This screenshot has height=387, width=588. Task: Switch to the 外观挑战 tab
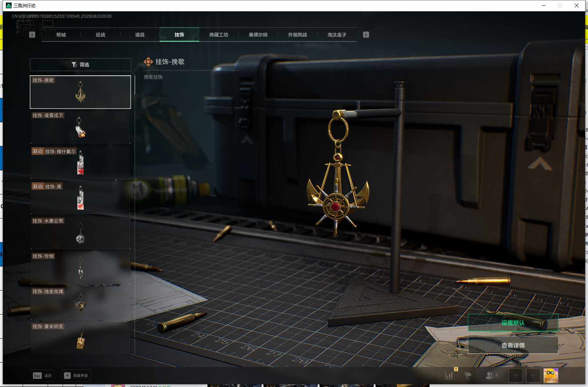[x=297, y=35]
